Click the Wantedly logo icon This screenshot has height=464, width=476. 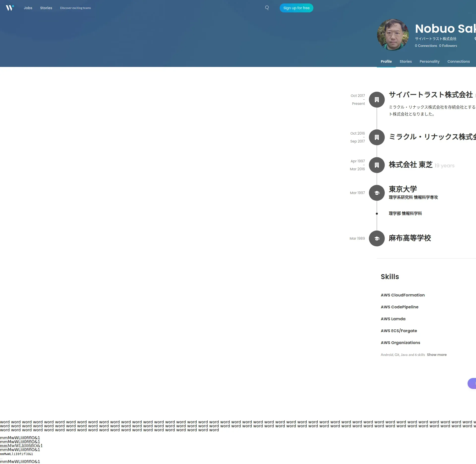coord(10,8)
